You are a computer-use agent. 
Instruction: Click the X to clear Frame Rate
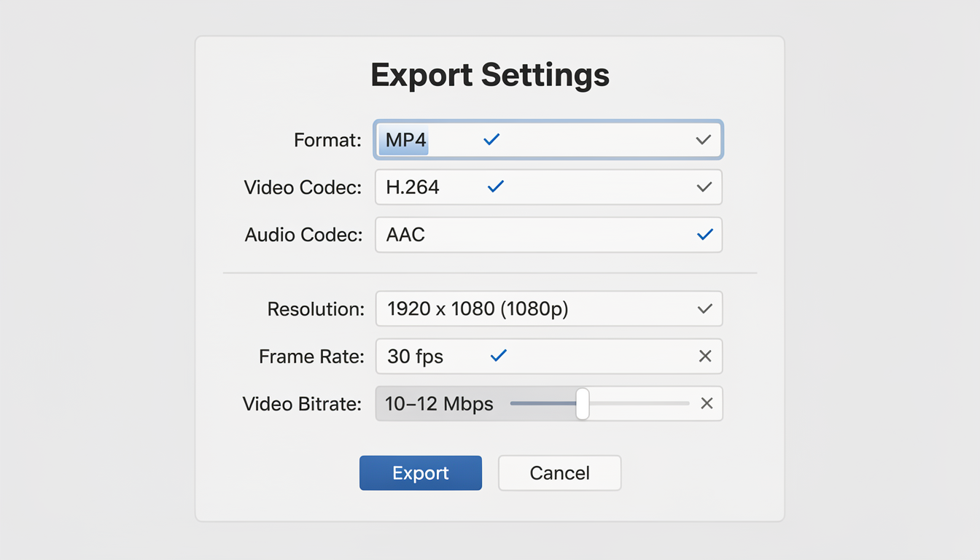coord(705,356)
